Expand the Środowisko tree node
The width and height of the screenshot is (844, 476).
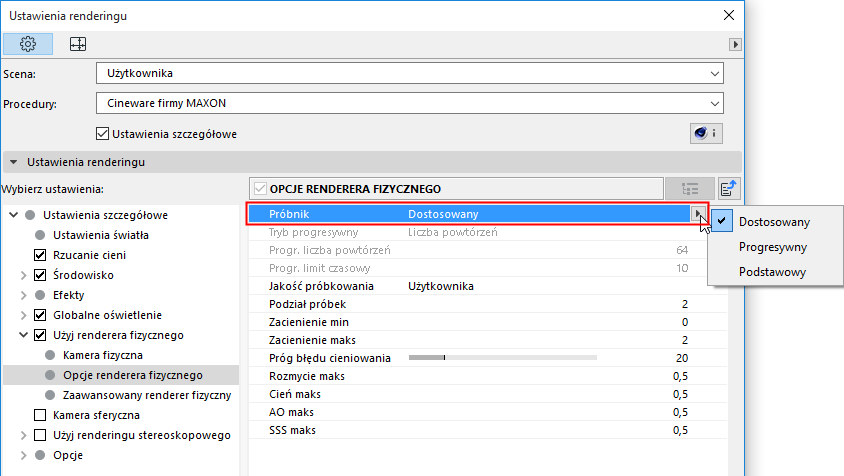pos(23,275)
